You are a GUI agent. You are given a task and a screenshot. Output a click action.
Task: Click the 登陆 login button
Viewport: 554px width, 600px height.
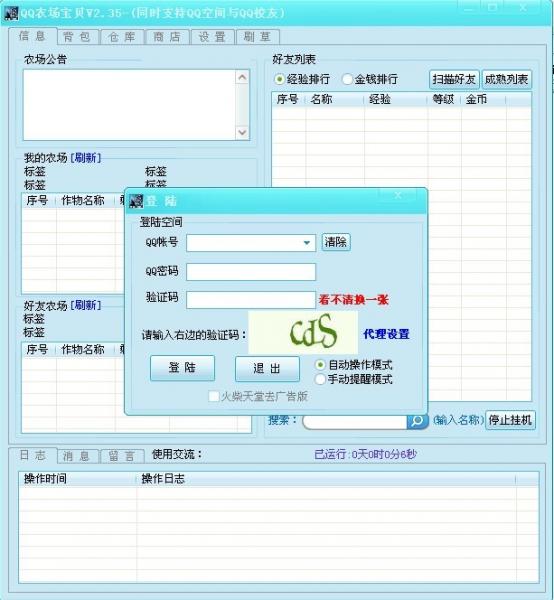point(182,368)
